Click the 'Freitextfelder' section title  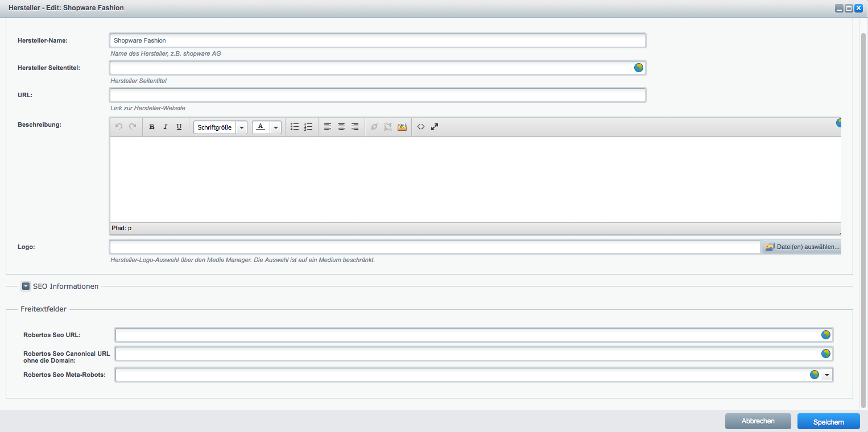point(43,309)
